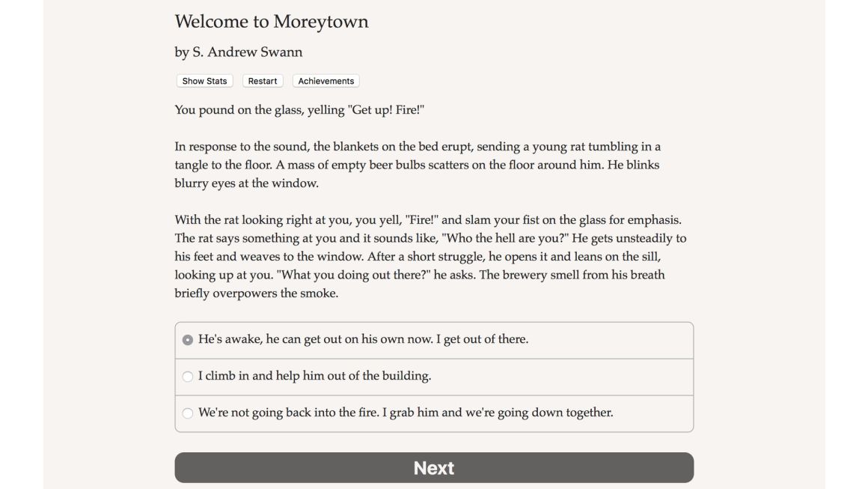Viewport: 868px width, 489px height.
Task: Select radio circle for "I climb in" option
Action: [x=188, y=377]
